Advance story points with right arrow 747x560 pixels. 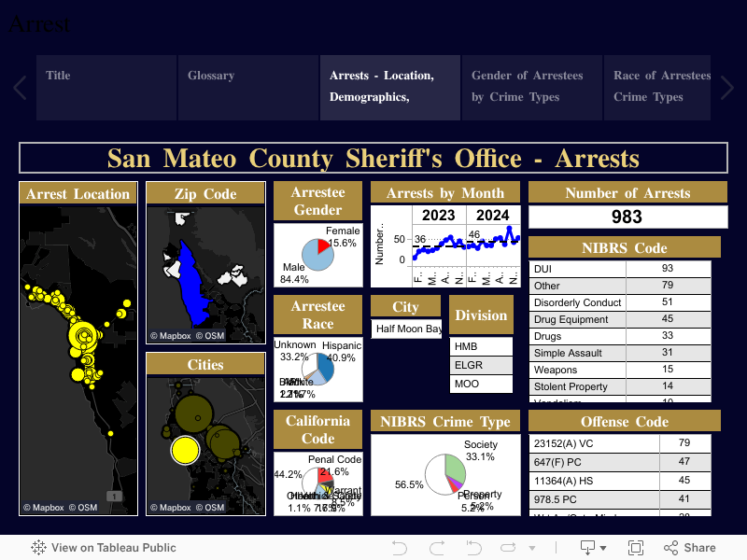point(727,88)
